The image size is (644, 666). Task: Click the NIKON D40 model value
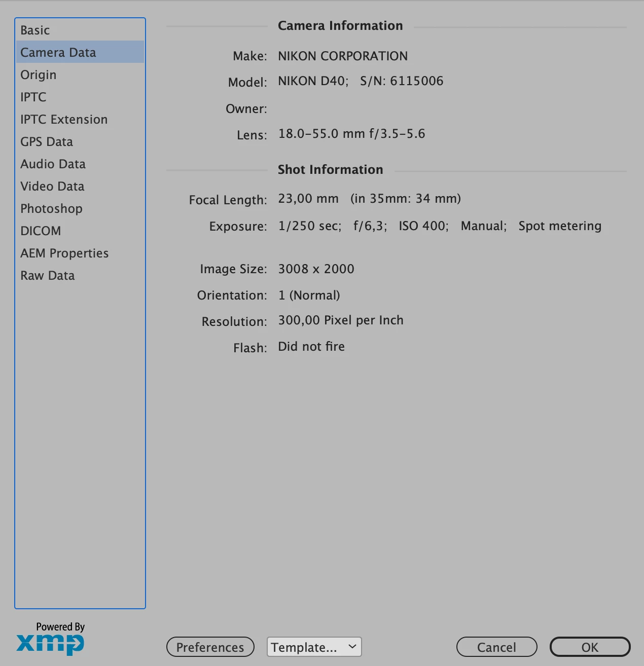pyautogui.click(x=313, y=81)
